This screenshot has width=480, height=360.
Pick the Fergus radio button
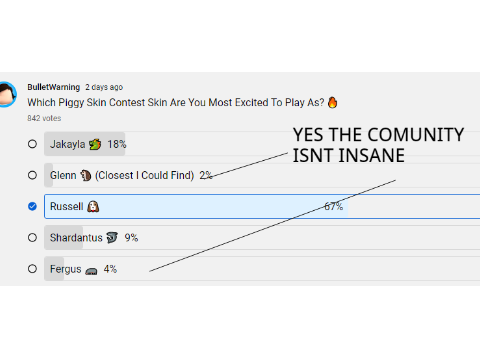coord(32,269)
